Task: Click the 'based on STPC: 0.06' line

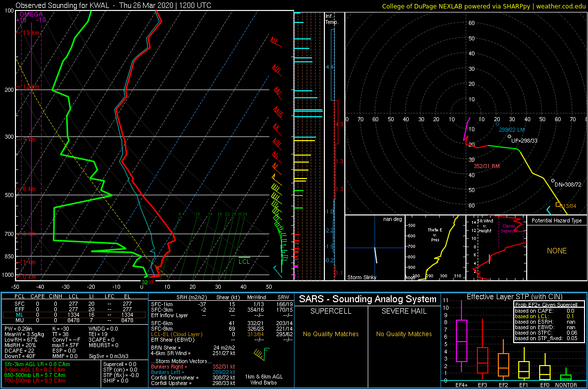Action: (546, 333)
